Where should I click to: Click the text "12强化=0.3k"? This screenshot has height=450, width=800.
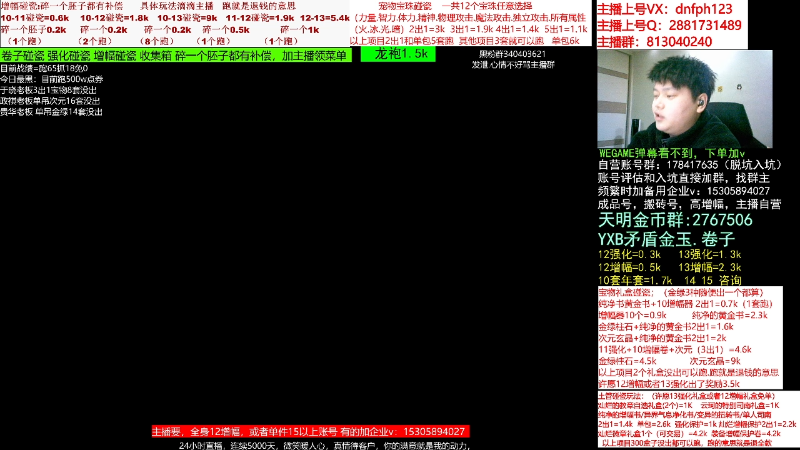pos(630,254)
